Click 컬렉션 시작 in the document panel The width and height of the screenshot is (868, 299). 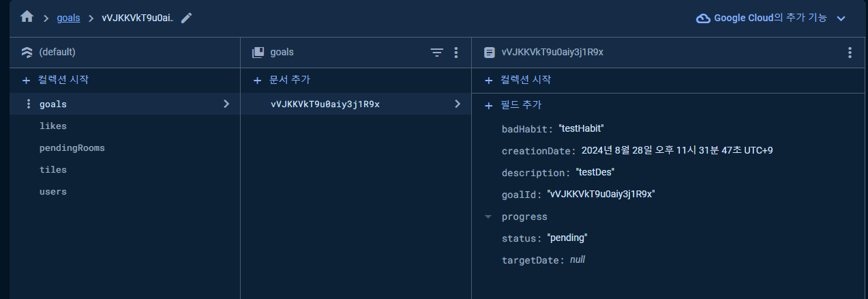pos(526,80)
